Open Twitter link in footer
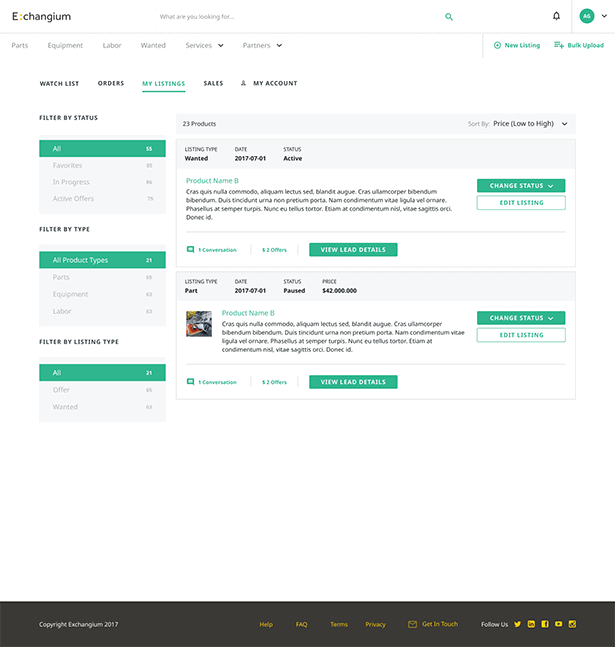Image resolution: width=615 pixels, height=647 pixels. 517,624
